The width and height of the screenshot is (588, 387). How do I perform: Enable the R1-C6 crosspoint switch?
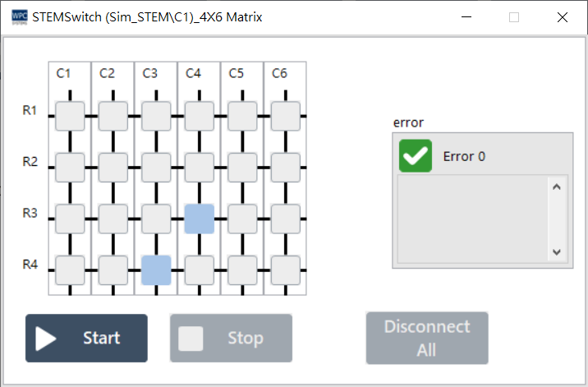[285, 116]
